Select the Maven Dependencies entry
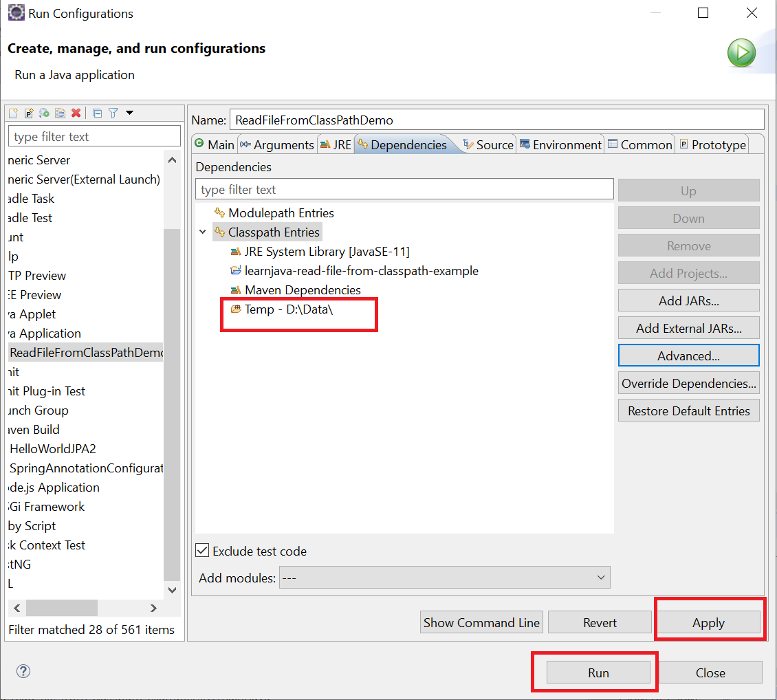The width and height of the screenshot is (777, 700). click(302, 290)
